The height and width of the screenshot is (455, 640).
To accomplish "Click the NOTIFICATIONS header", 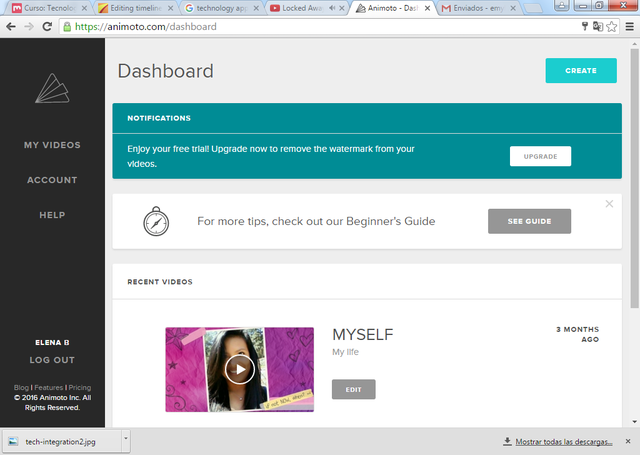I will (159, 118).
